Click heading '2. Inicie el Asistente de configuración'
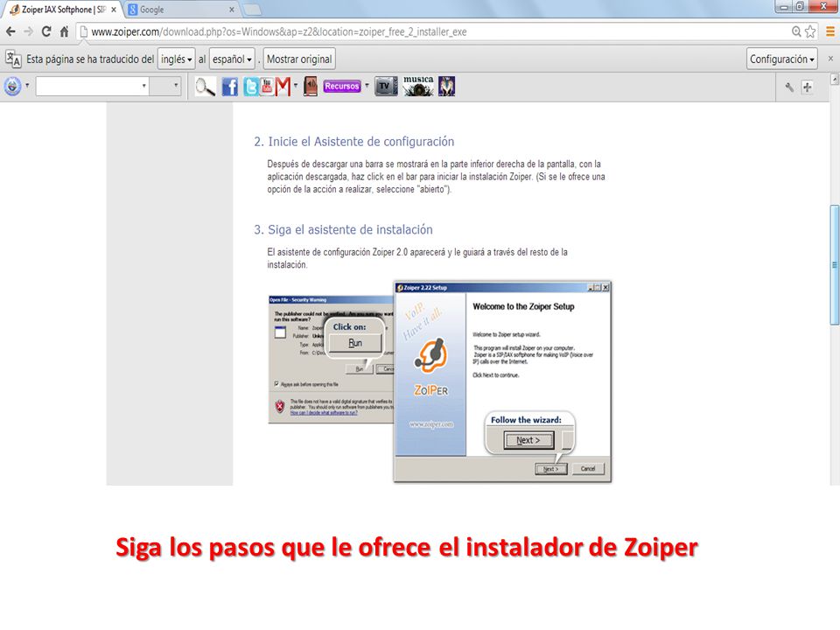This screenshot has height=630, width=840. coord(354,142)
